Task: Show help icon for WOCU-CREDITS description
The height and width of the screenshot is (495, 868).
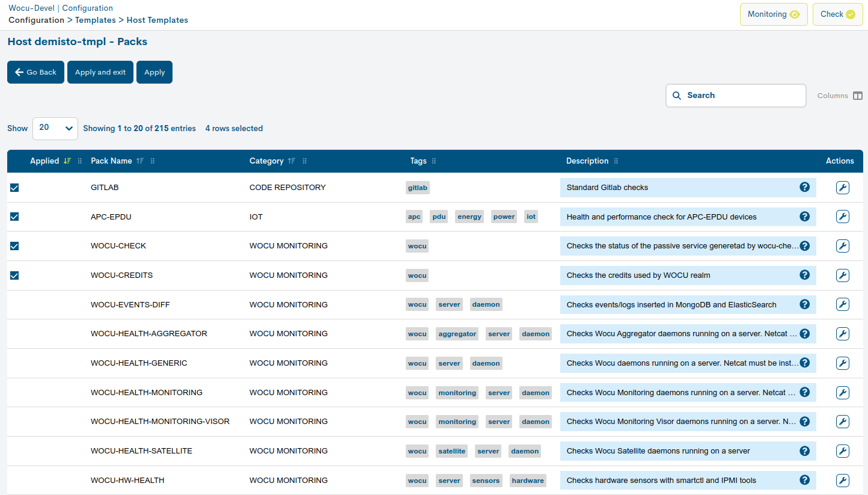Action: point(805,275)
